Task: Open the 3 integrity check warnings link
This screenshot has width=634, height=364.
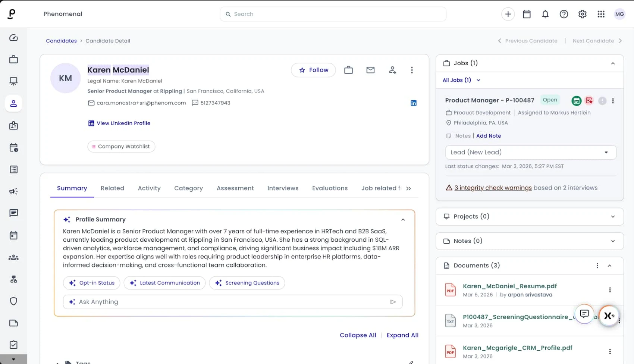Action: [493, 188]
